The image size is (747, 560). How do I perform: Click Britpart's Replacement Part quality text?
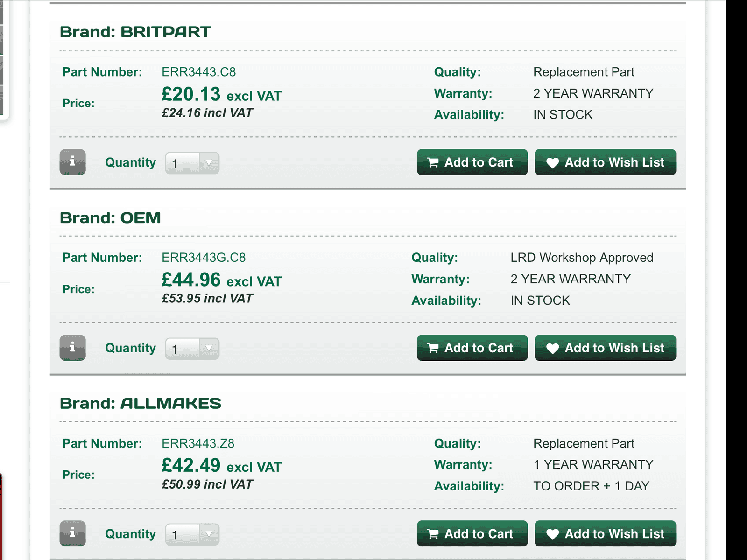coord(584,72)
